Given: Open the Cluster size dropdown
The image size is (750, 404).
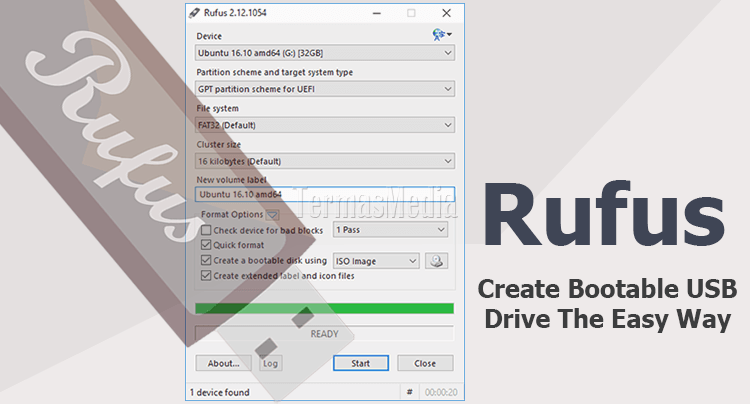Looking at the screenshot, I should [325, 161].
